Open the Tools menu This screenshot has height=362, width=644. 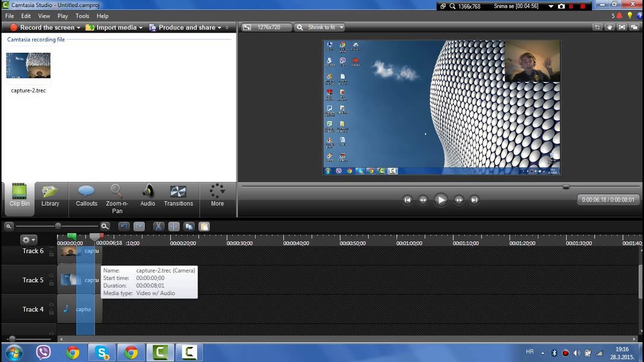click(83, 16)
